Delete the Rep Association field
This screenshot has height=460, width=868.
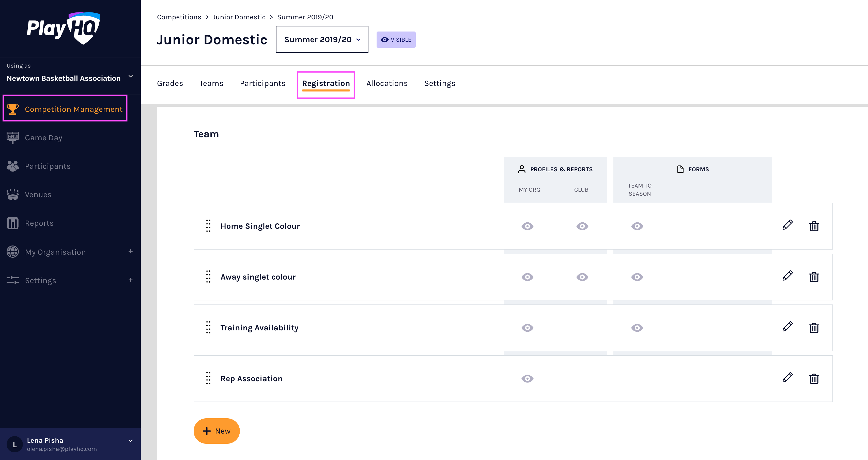pos(814,379)
